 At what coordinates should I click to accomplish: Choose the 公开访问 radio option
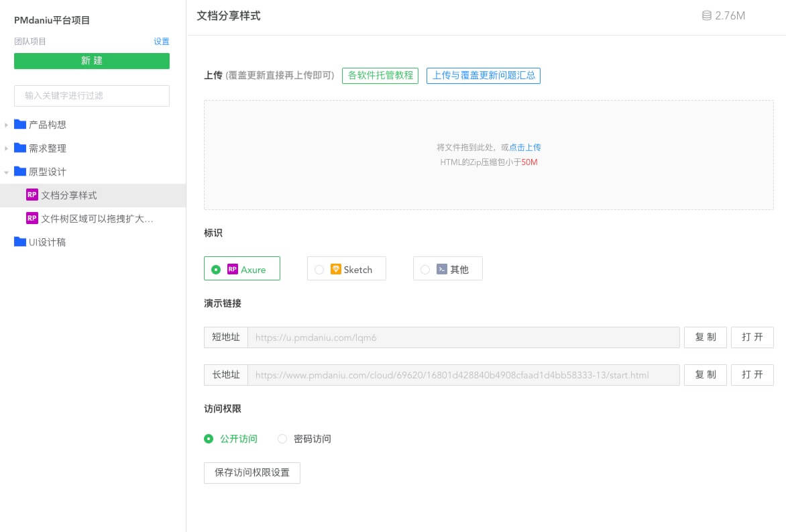(x=209, y=439)
